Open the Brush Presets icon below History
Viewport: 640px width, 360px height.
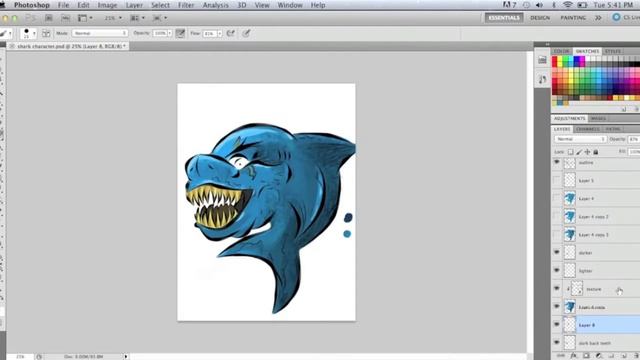(542, 79)
